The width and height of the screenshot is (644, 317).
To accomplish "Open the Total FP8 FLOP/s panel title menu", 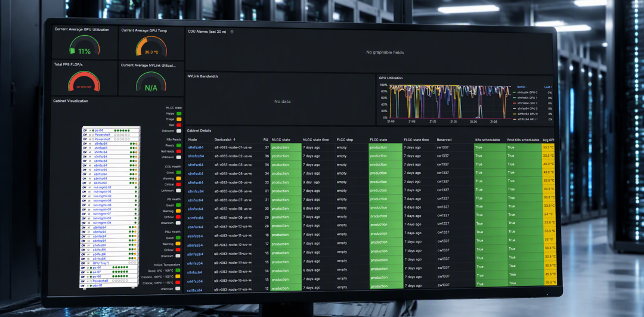I will pyautogui.click(x=68, y=64).
